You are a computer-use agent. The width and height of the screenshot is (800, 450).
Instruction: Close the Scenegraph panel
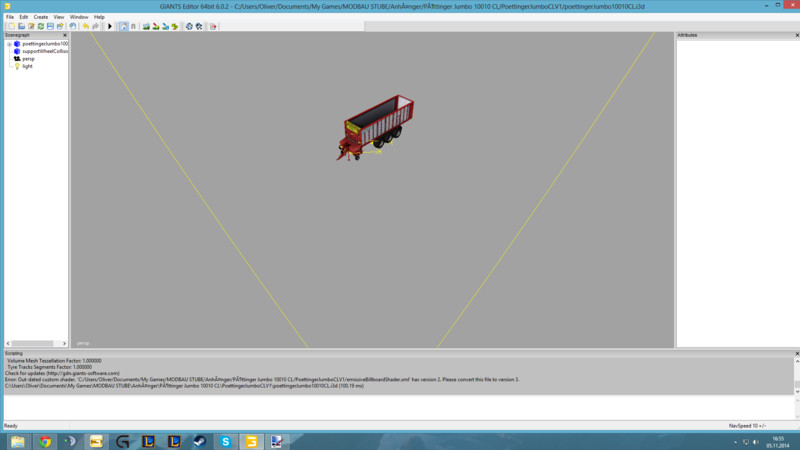pos(65,35)
